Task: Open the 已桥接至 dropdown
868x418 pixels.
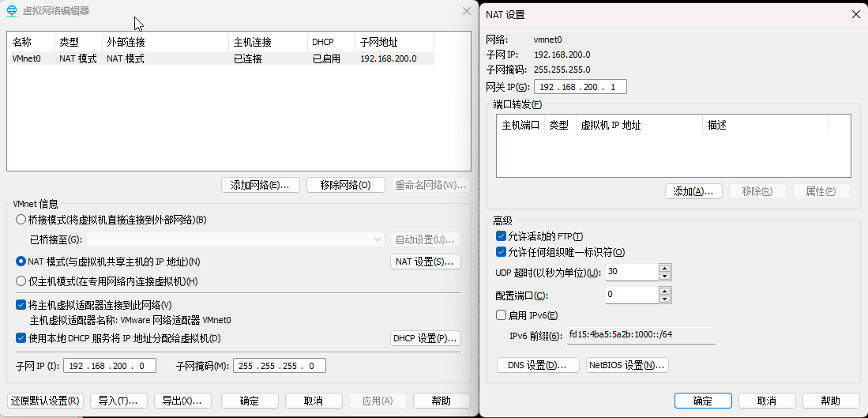Action: [x=235, y=239]
